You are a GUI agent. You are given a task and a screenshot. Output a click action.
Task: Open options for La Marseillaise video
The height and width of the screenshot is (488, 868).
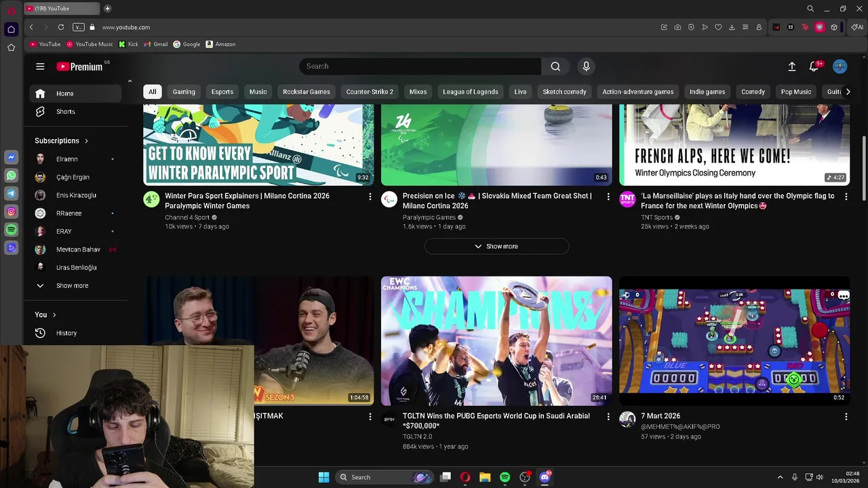coord(846,197)
